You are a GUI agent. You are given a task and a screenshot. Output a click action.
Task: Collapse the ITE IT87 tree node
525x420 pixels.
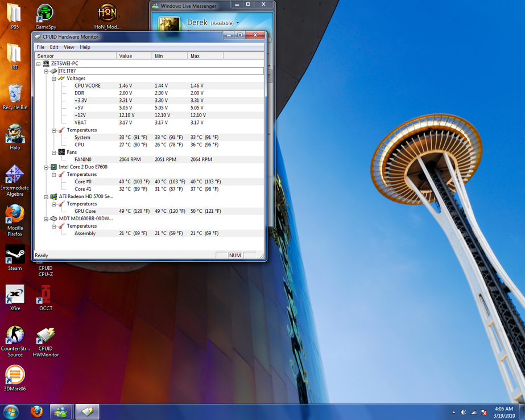pos(47,71)
